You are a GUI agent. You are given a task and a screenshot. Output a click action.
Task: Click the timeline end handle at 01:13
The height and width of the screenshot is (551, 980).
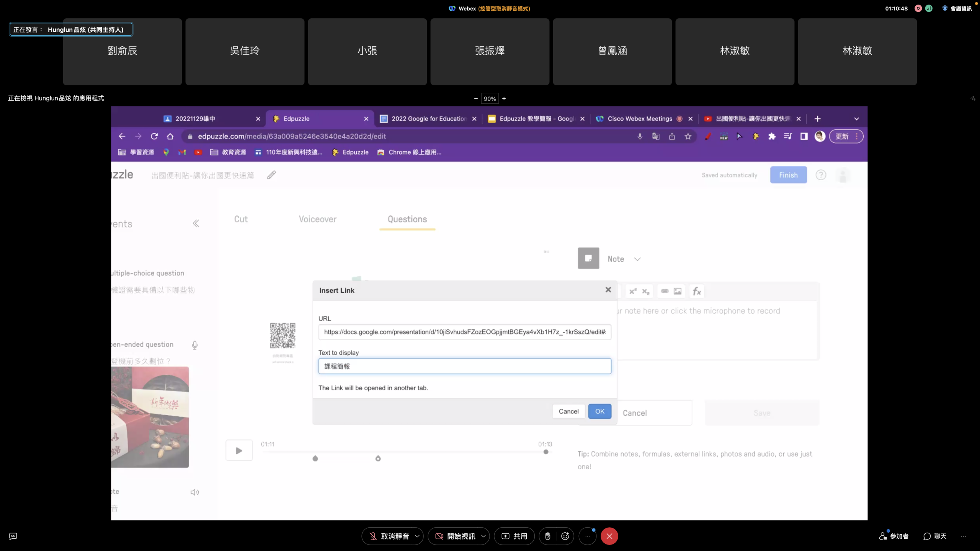546,452
